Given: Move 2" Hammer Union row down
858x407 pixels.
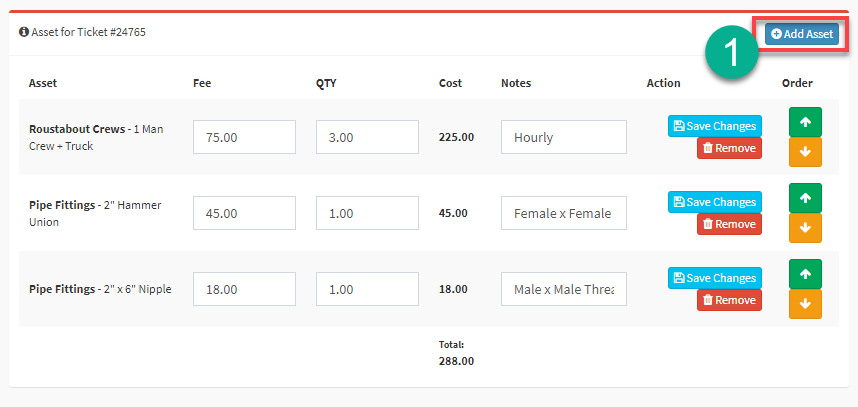Looking at the screenshot, I should coord(805,228).
